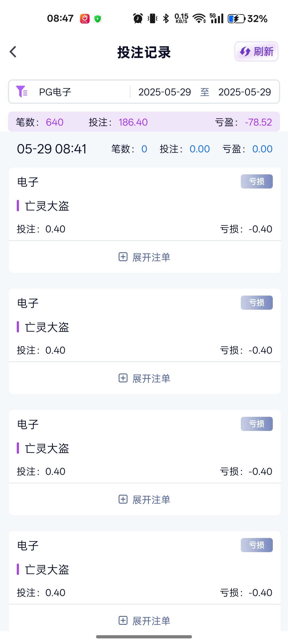Expand the bottom 展开注单 entry

coord(145,621)
